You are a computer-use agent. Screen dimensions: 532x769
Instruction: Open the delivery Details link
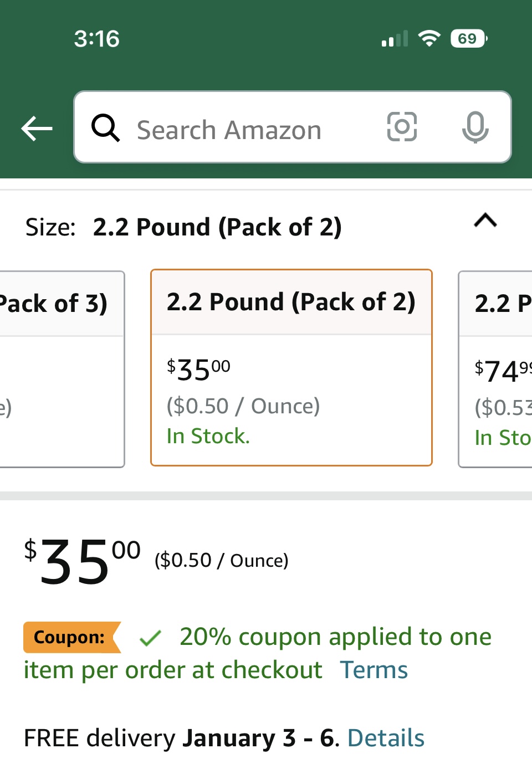(386, 739)
